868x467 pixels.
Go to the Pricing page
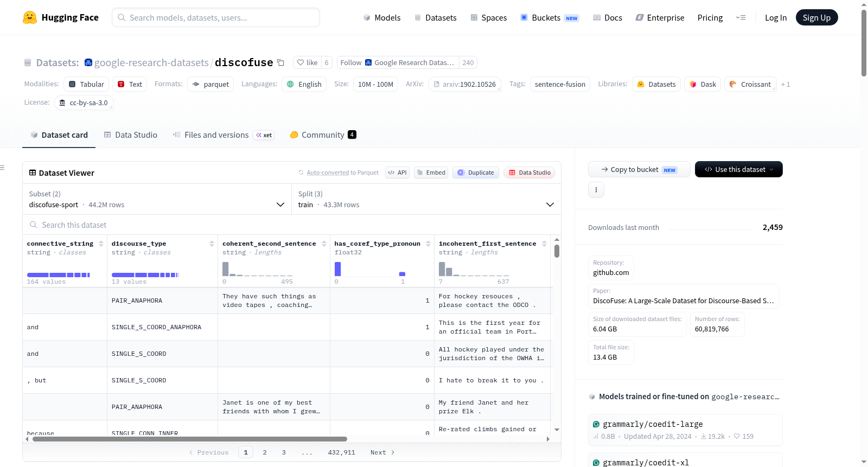(x=710, y=17)
